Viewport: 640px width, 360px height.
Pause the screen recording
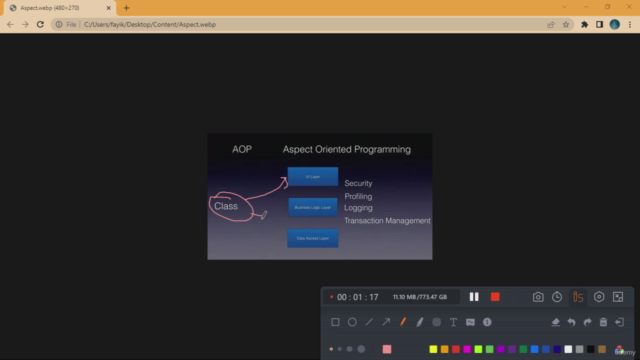pyautogui.click(x=474, y=297)
